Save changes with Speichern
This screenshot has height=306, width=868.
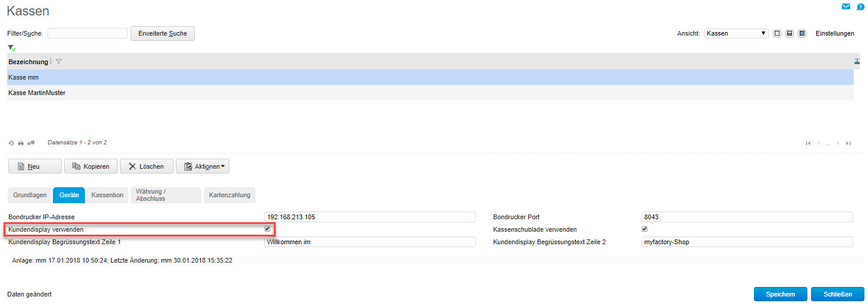pyautogui.click(x=781, y=294)
